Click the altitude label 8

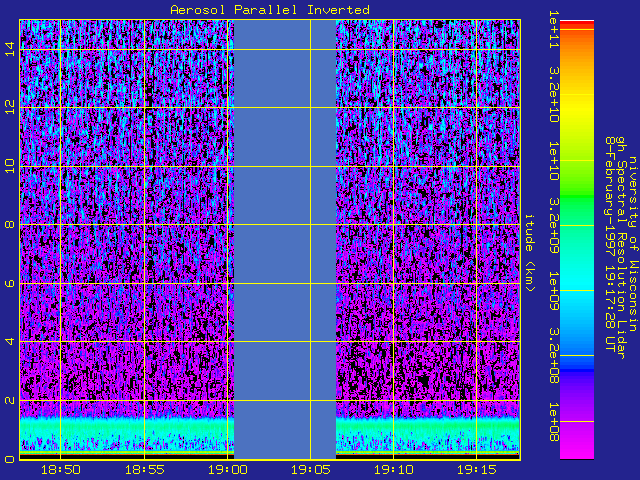(x=10, y=224)
